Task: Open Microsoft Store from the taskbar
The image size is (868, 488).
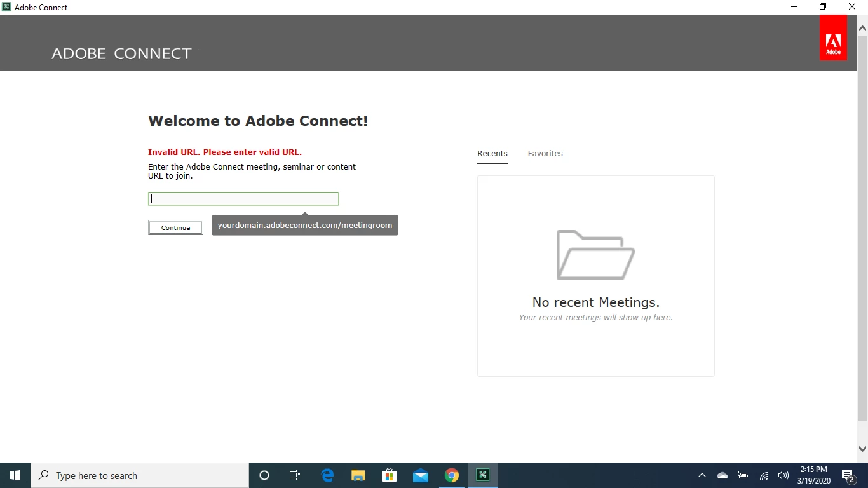Action: pyautogui.click(x=390, y=475)
